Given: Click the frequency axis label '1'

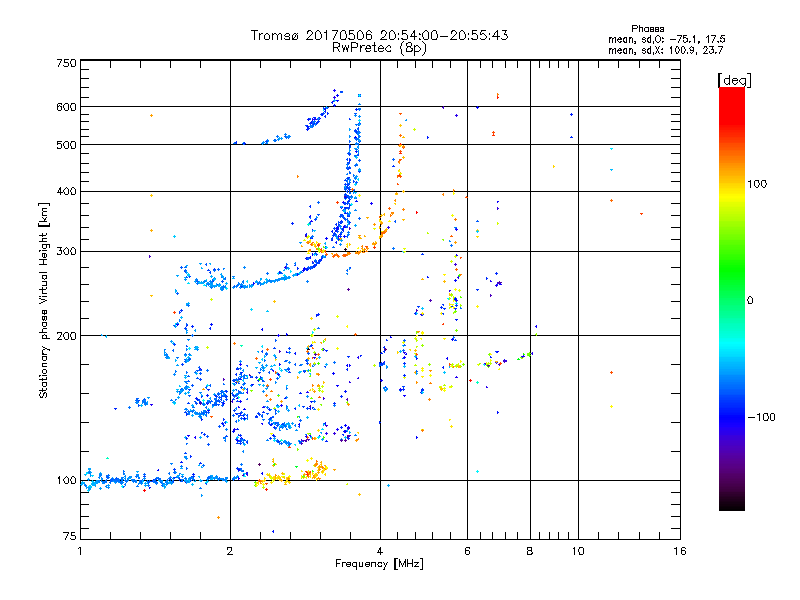Looking at the screenshot, I should 80,551.
